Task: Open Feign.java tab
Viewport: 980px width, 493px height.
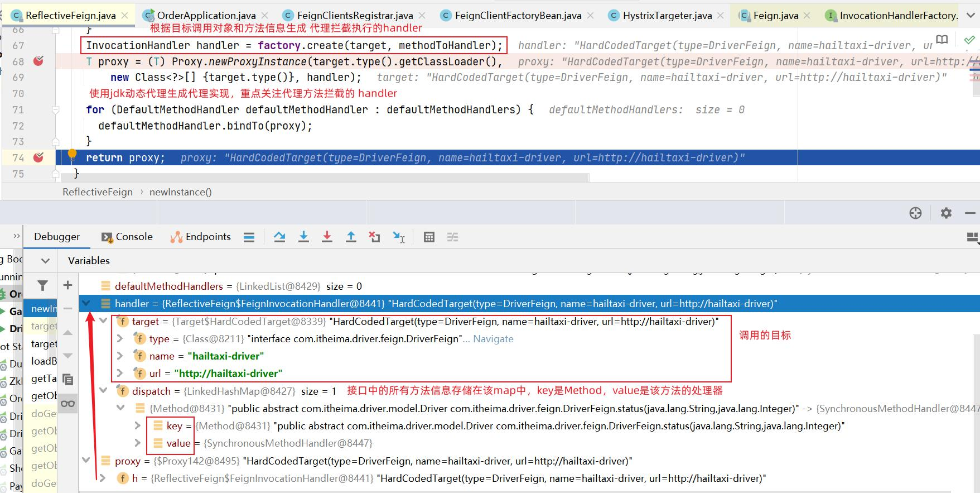Action: click(x=775, y=16)
